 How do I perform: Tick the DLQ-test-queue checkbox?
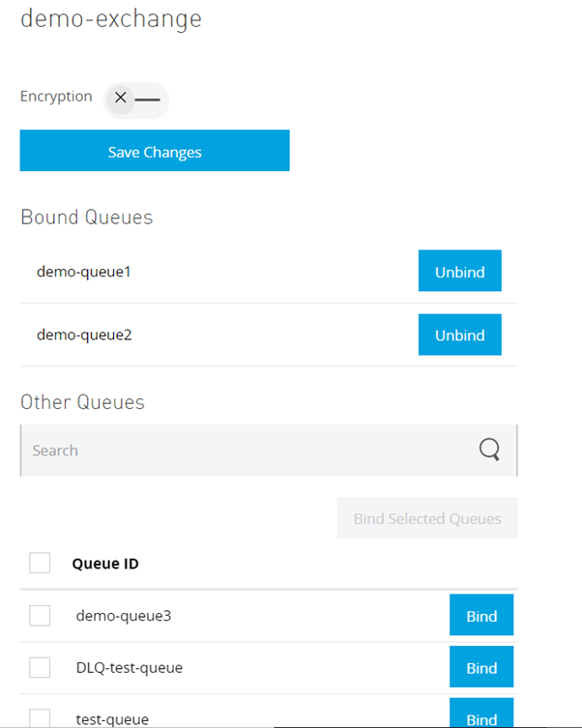coord(40,667)
